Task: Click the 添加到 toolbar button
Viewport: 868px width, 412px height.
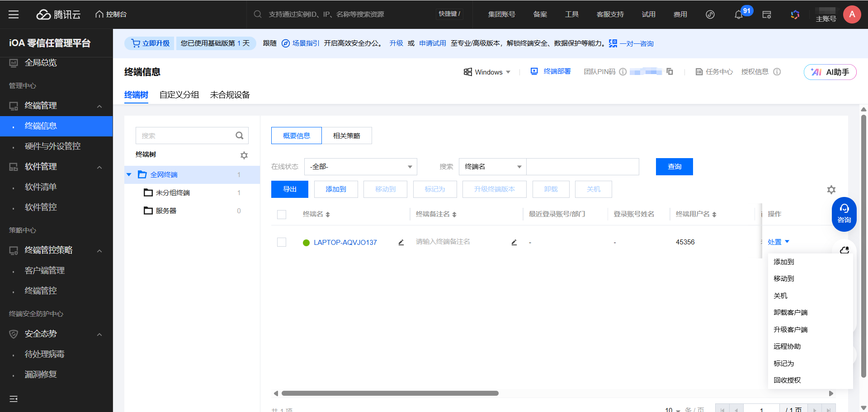Action: 336,189
